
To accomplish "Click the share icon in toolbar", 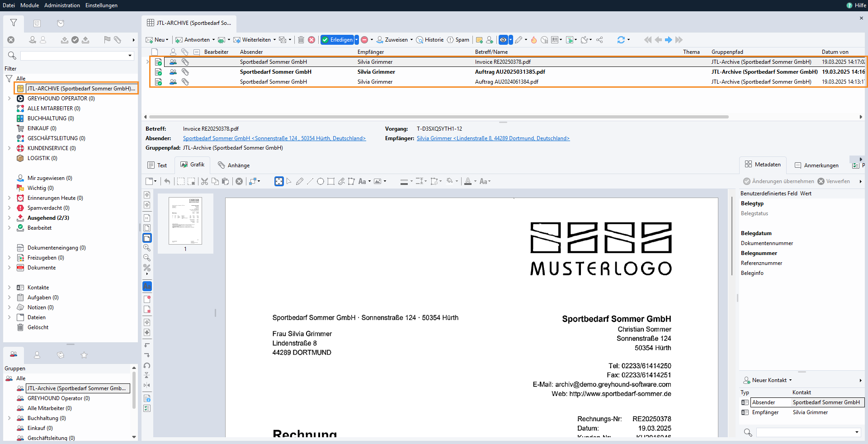I will [x=599, y=40].
